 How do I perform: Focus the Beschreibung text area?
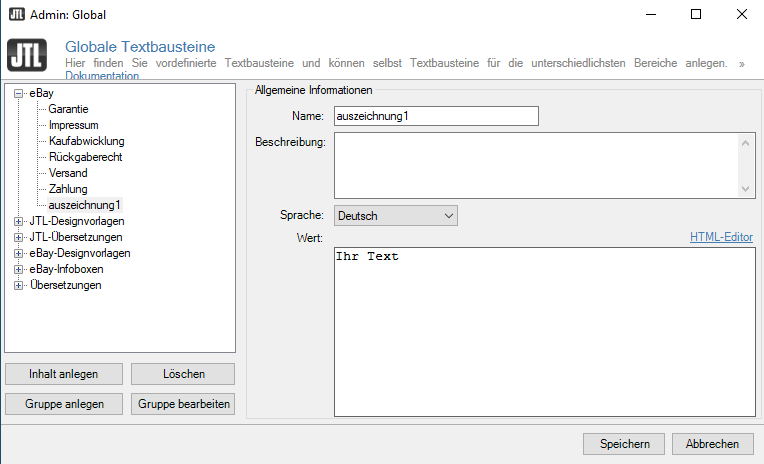pyautogui.click(x=536, y=165)
